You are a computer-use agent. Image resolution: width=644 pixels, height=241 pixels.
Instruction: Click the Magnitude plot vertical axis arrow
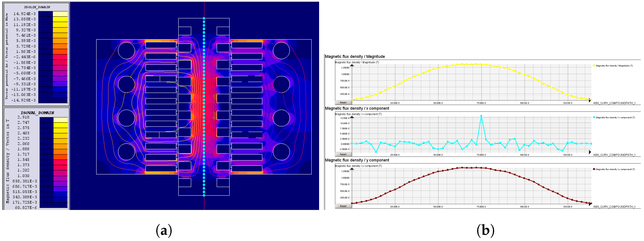pos(352,65)
